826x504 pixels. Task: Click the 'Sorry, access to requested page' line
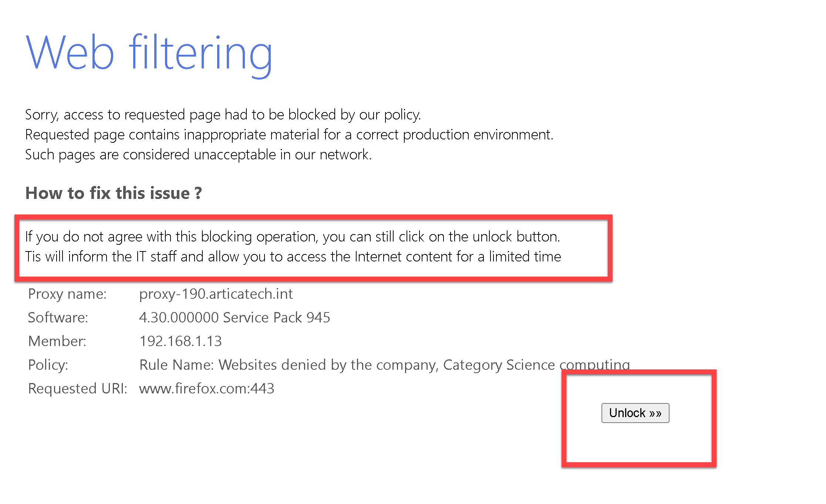coord(223,115)
